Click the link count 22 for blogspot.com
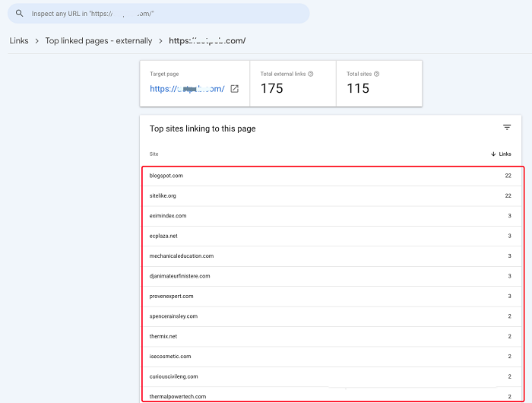Screen dimensions: 532x403 tap(508, 176)
